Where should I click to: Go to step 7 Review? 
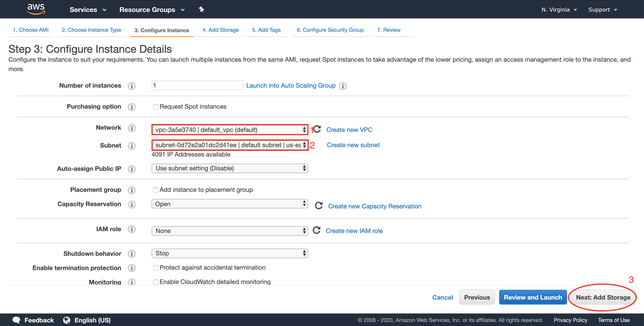(389, 30)
